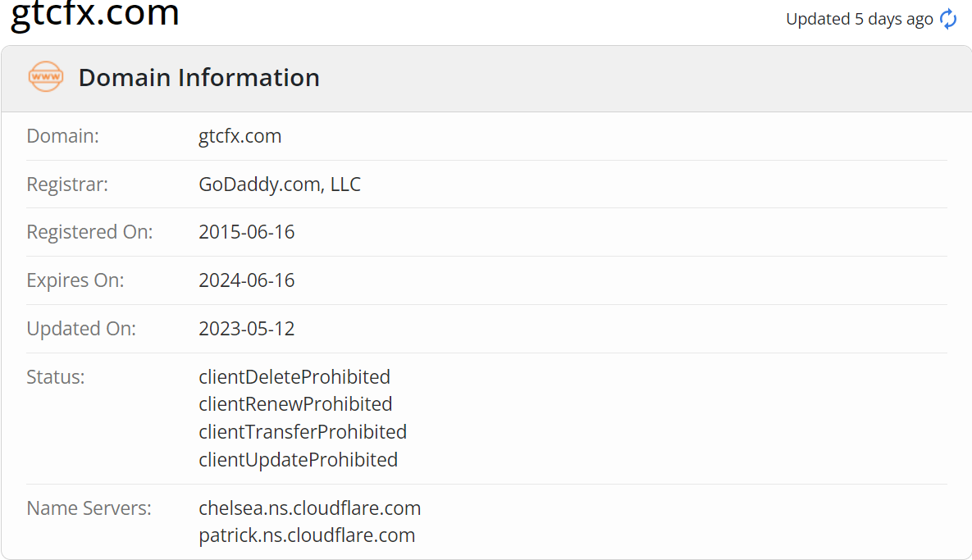Click the blue refresh icon
The width and height of the screenshot is (972, 560).
(x=948, y=19)
